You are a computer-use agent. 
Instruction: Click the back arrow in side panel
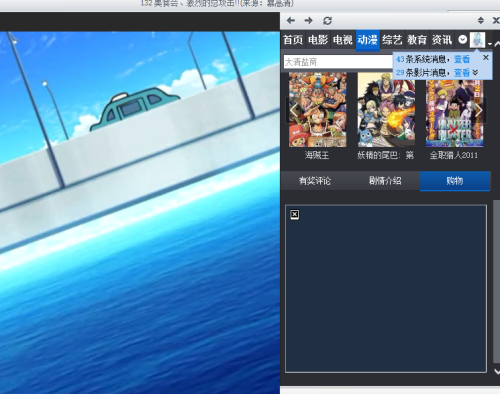290,21
